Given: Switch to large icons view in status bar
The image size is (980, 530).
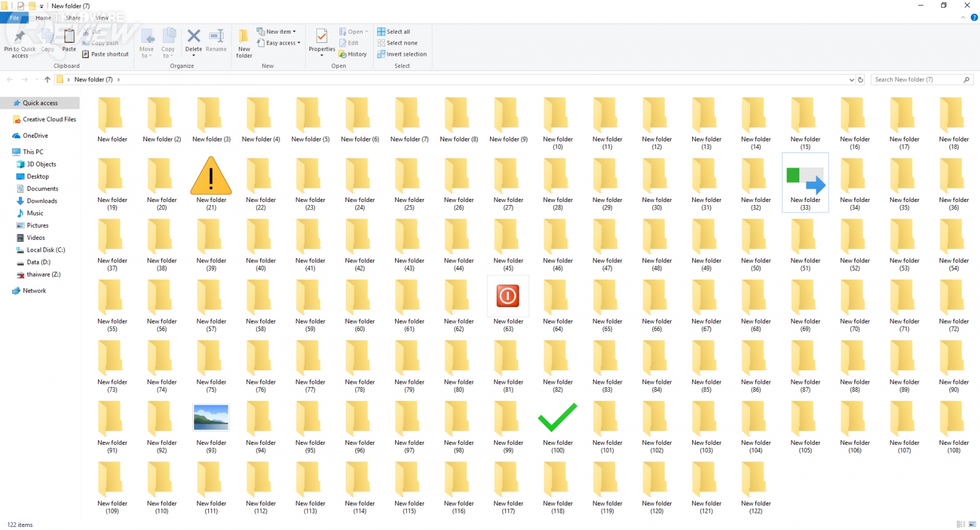Looking at the screenshot, I should [x=972, y=524].
